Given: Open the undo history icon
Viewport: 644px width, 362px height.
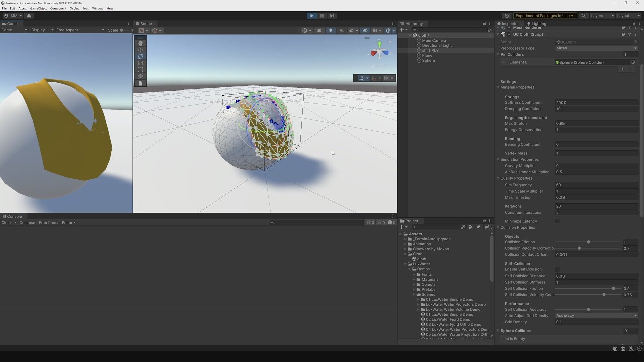Looking at the screenshot, I should pyautogui.click(x=507, y=16).
